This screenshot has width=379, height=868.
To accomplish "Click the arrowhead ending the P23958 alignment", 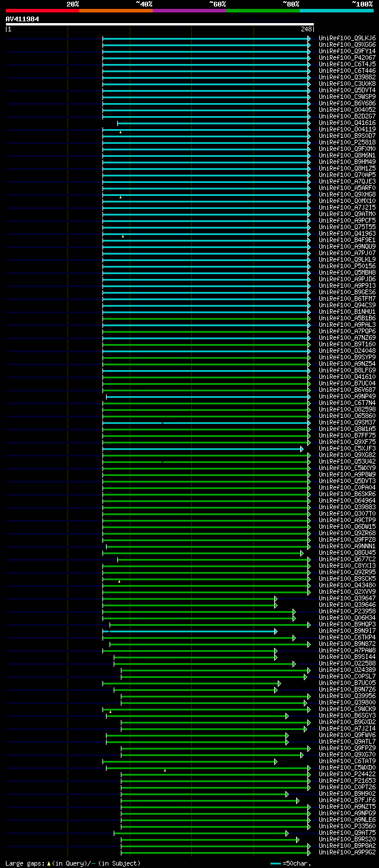I will [x=294, y=612].
